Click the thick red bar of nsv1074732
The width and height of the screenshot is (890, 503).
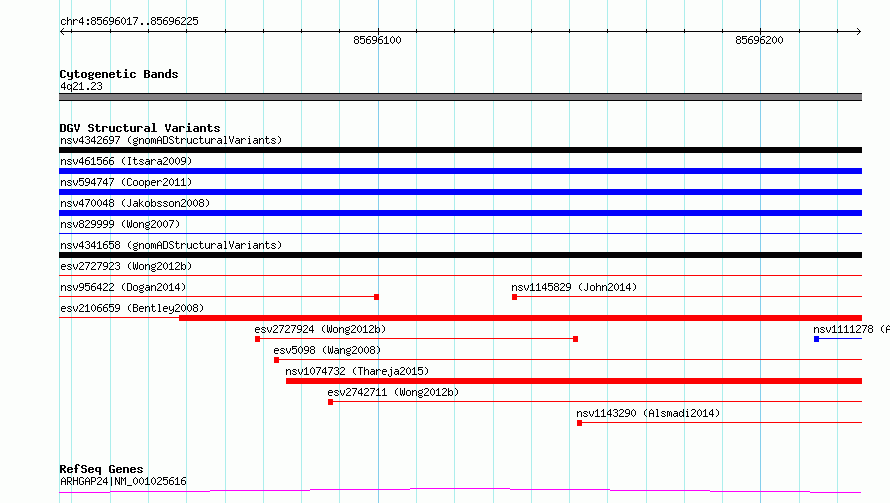click(574, 381)
